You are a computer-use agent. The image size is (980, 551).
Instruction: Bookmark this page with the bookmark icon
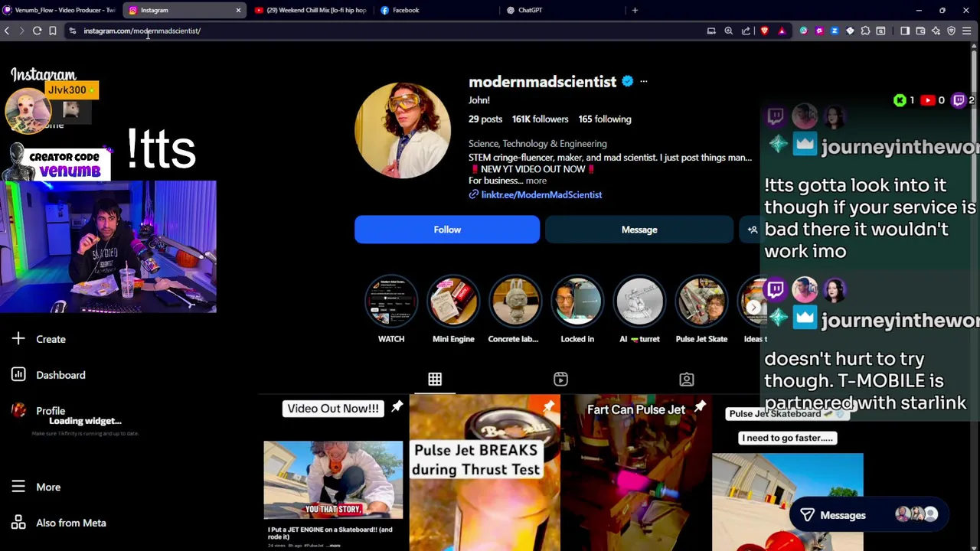pos(52,31)
